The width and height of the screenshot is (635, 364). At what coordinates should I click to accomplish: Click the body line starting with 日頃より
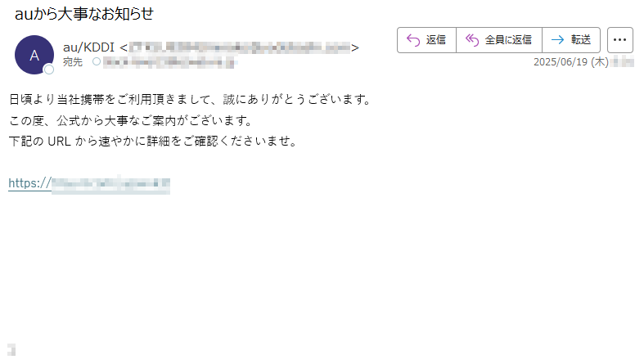point(191,99)
